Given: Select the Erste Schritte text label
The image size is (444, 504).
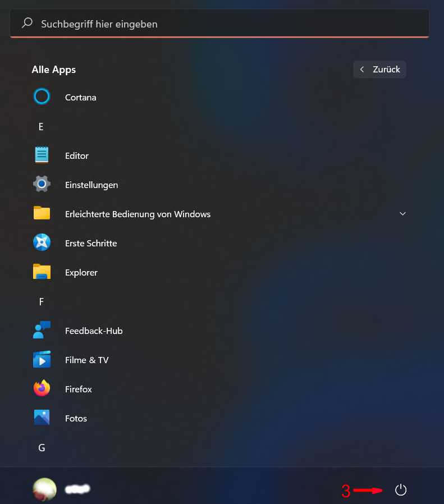Looking at the screenshot, I should [91, 244].
